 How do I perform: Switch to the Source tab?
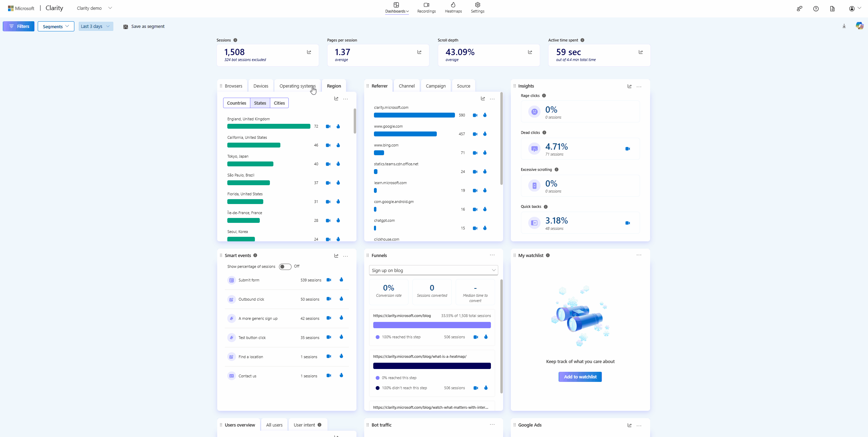[464, 86]
